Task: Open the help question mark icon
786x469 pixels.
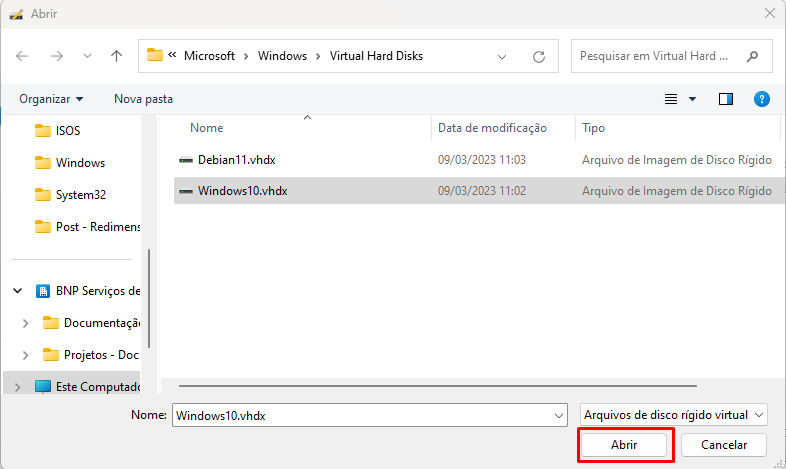Action: point(761,99)
